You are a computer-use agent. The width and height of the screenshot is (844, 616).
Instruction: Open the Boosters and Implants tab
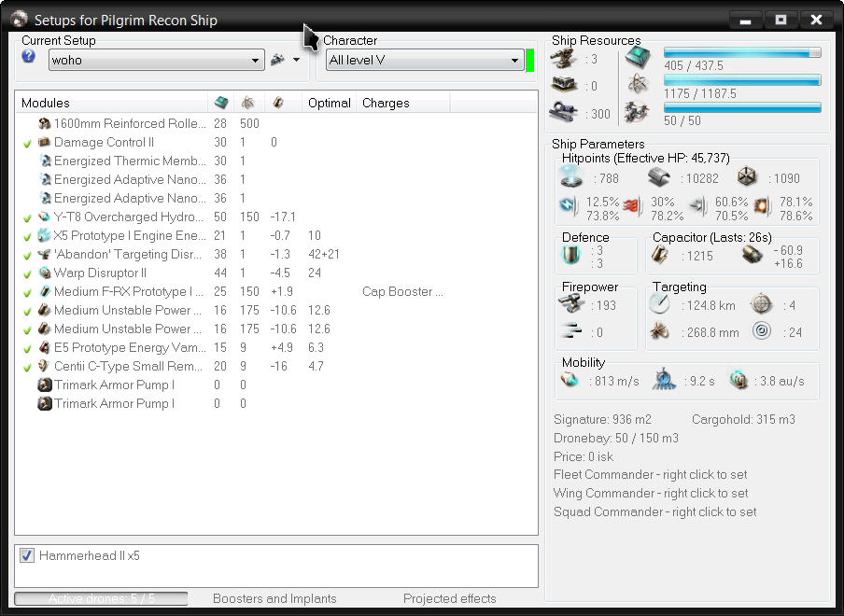[274, 598]
